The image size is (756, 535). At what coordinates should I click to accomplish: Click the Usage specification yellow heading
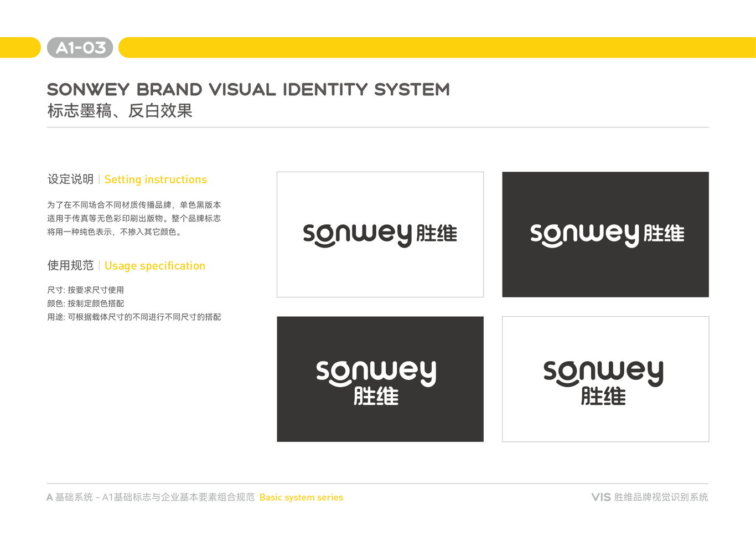click(154, 266)
